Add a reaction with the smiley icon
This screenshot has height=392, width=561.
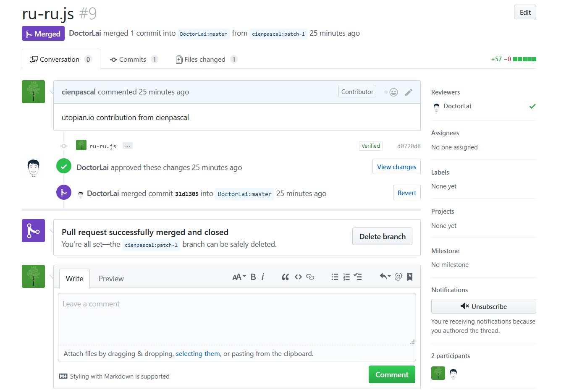point(391,92)
